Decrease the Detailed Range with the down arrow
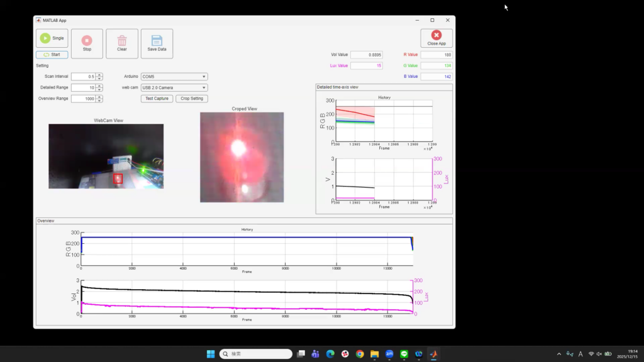Screen dimensions: 644x362 (99, 89)
